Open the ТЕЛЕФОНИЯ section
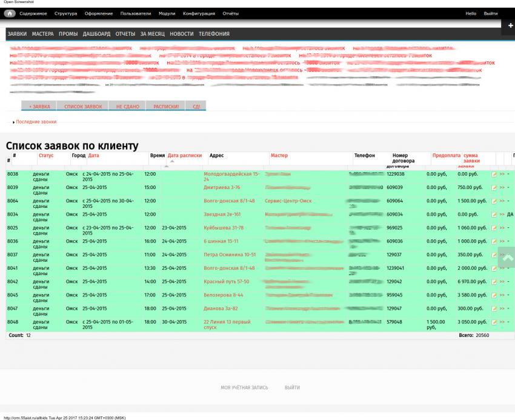 tap(214, 34)
